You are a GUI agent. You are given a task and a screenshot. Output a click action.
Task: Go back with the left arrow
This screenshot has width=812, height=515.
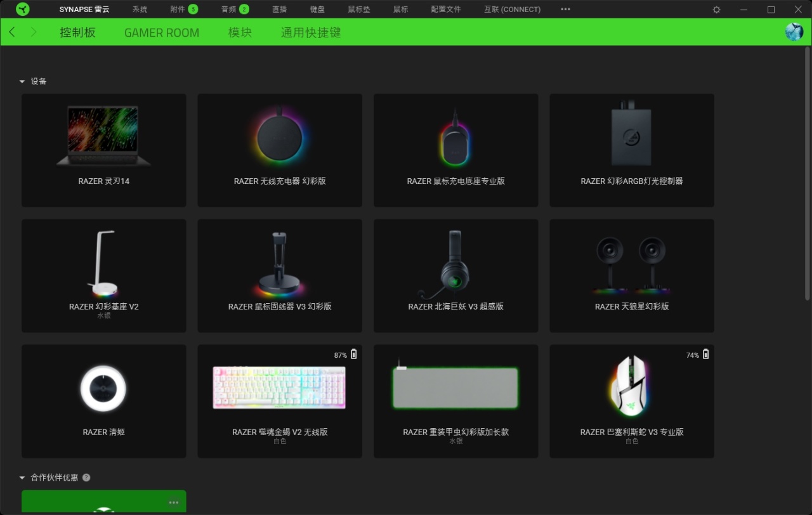[12, 32]
